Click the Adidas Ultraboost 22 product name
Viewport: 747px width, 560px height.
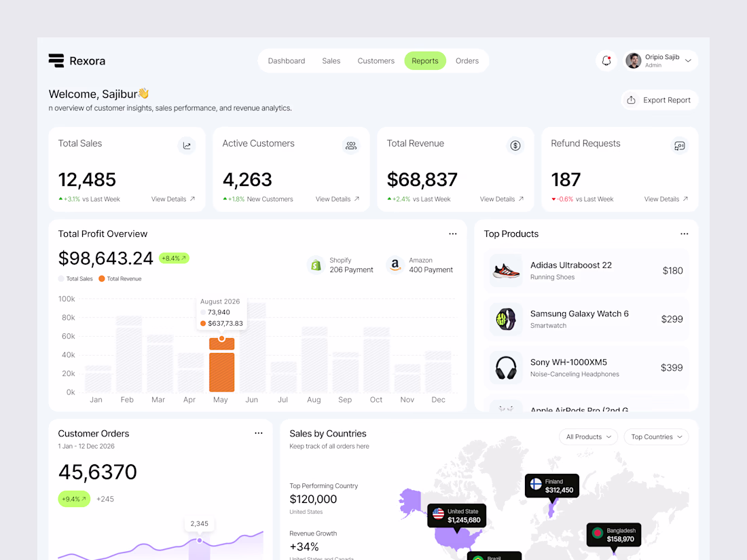(570, 265)
